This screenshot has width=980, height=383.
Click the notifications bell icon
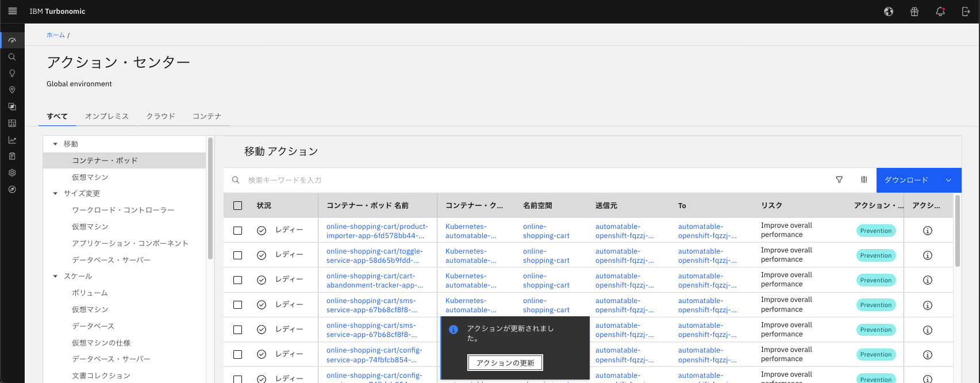click(x=940, y=12)
